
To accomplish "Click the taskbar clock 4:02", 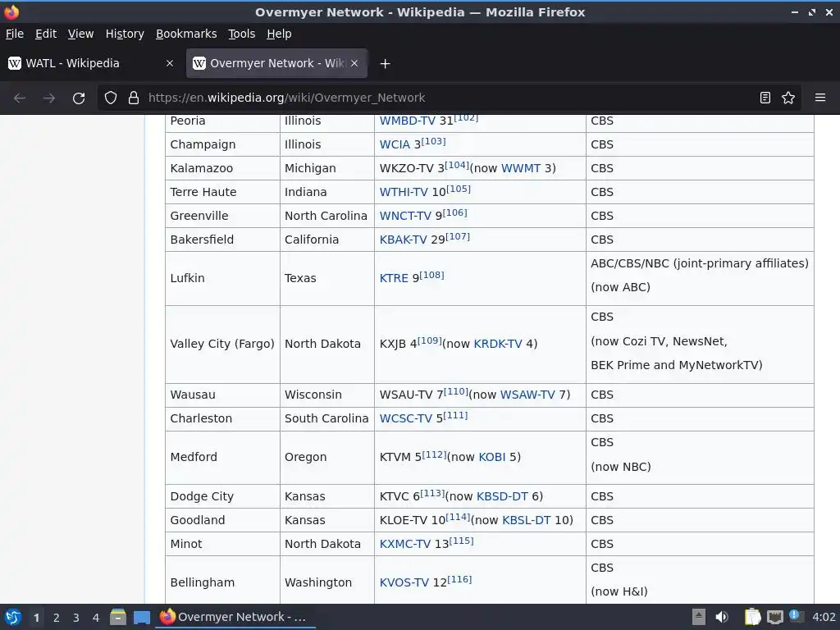I will pyautogui.click(x=824, y=617).
